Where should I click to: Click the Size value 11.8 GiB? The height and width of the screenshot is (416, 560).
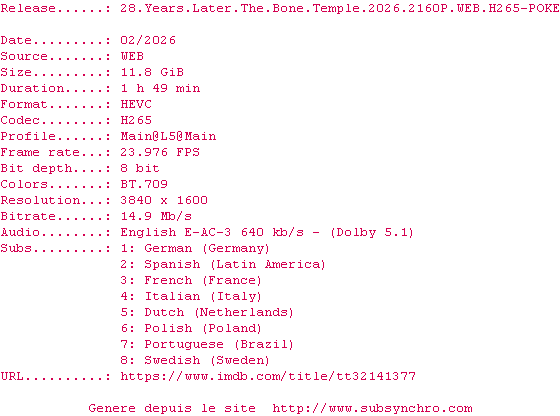[152, 72]
